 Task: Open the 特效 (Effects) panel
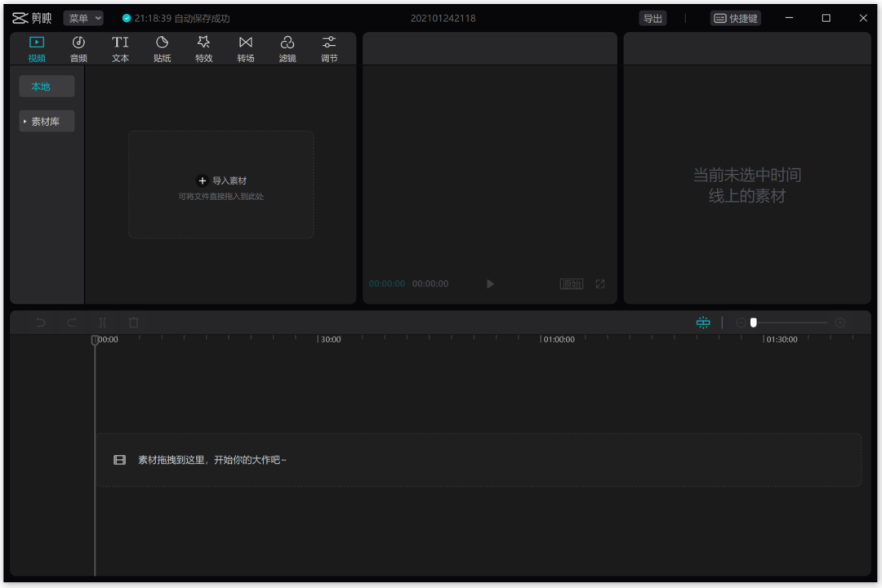coord(204,48)
